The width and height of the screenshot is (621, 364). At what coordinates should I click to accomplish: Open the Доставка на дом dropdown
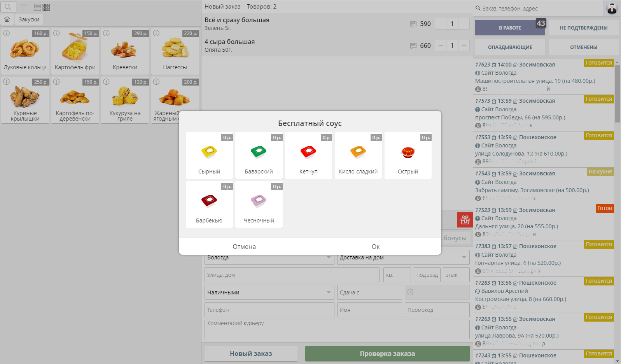[464, 258]
